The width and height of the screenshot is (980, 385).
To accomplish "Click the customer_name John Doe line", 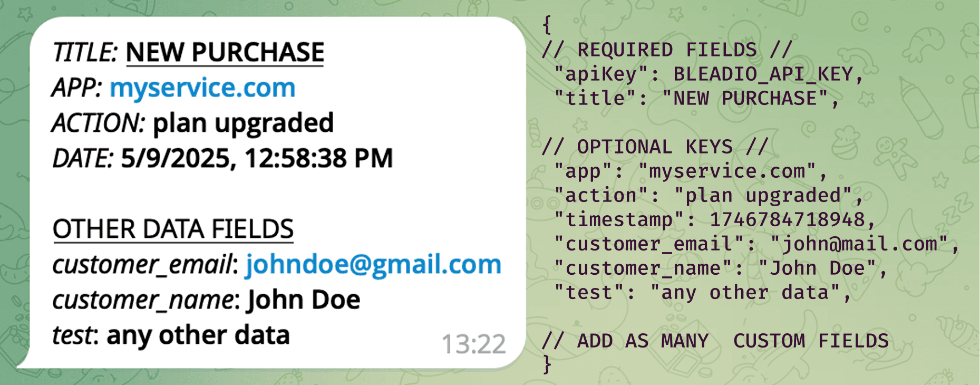I will click(206, 300).
